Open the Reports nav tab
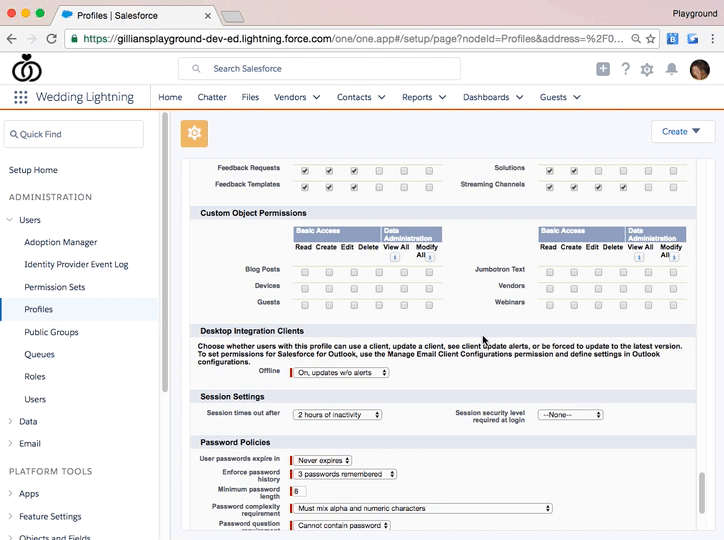The height and width of the screenshot is (540, 724). [x=417, y=97]
